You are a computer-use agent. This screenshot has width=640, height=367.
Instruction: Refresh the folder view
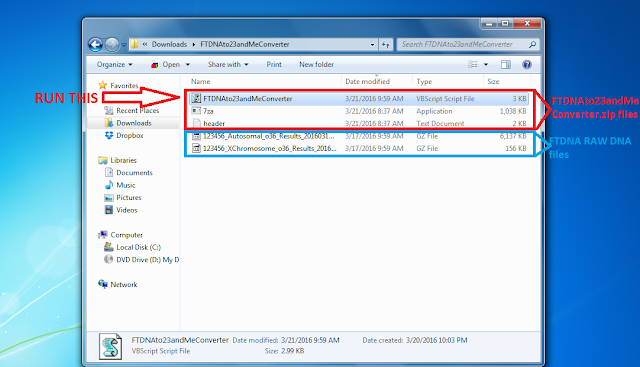[386, 44]
